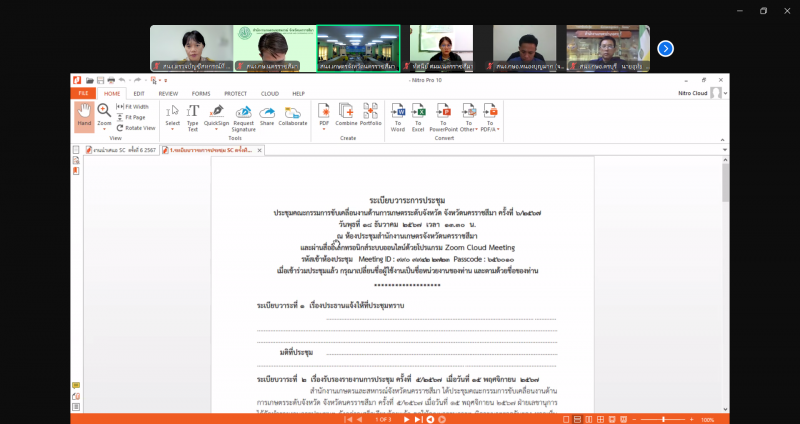Image resolution: width=800 pixels, height=424 pixels.
Task: Expand the Select tool dropdown arrow
Action: tap(172, 129)
